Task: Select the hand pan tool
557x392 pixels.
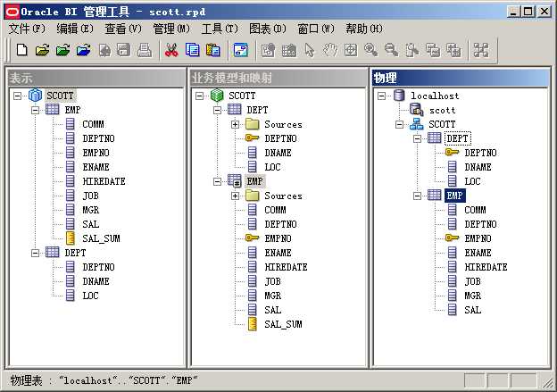Action: 330,50
